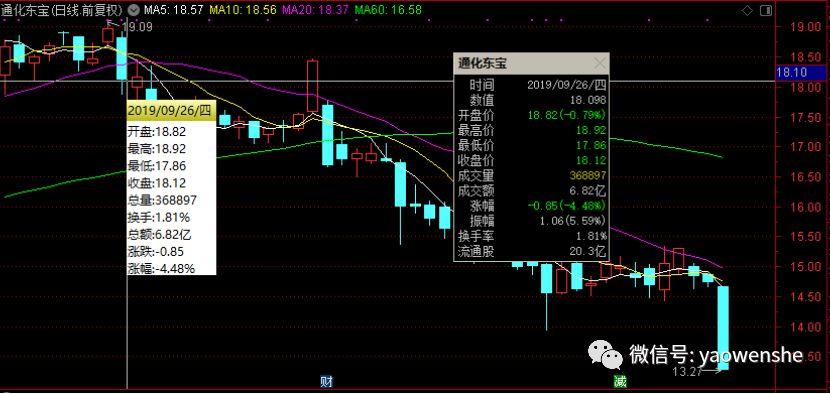Click the 财 marker on the timeline

coord(327,381)
